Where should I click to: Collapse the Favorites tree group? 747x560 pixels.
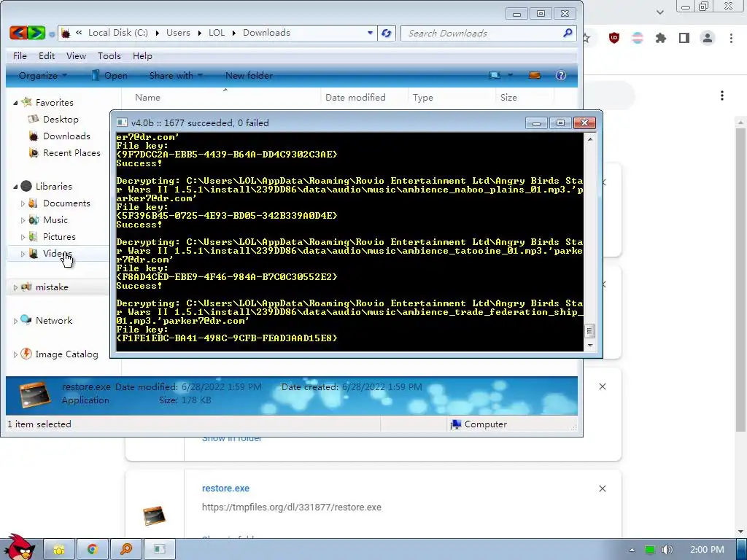point(15,102)
